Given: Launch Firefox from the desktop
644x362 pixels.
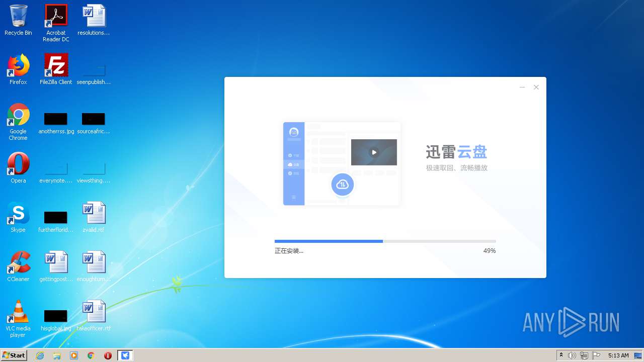Looking at the screenshot, I should pyautogui.click(x=18, y=69).
